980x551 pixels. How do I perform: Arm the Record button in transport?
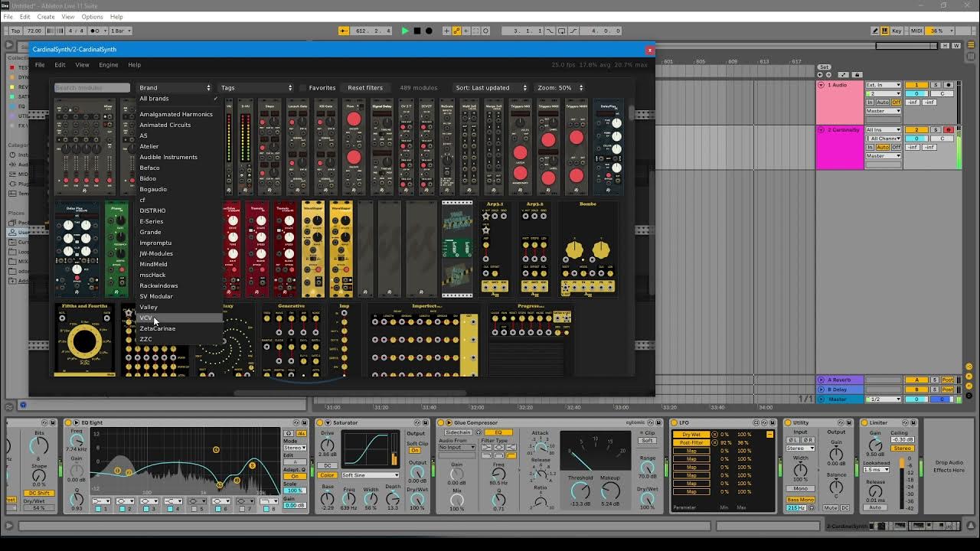(429, 31)
